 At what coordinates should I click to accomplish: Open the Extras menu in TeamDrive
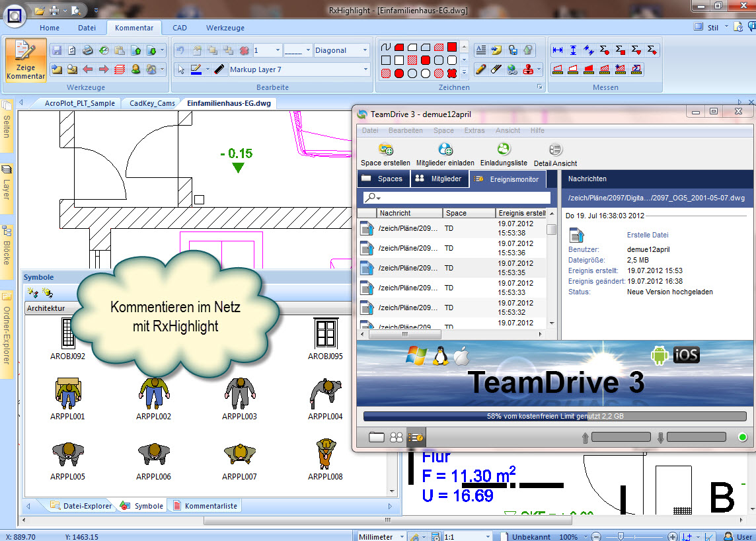(x=474, y=130)
